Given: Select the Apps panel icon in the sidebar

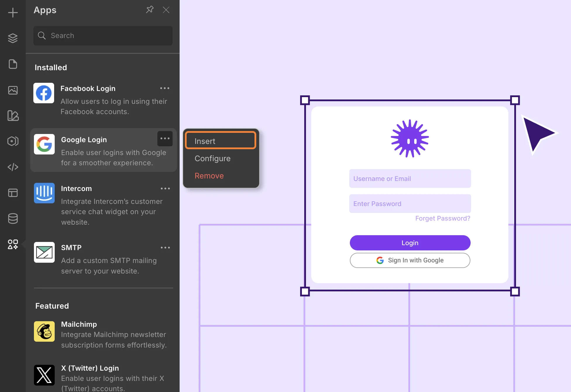Looking at the screenshot, I should 13,244.
